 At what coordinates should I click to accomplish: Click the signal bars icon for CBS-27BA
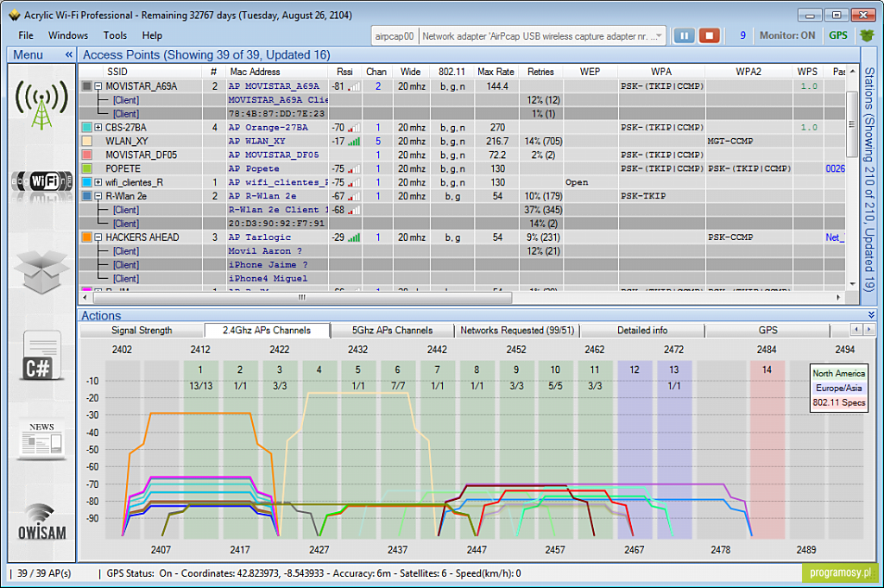pyautogui.click(x=354, y=128)
